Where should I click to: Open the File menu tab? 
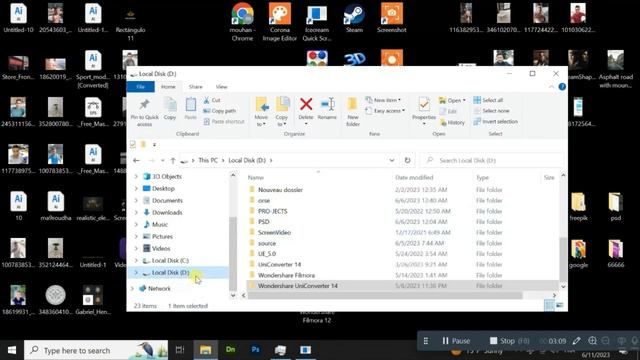(x=140, y=87)
